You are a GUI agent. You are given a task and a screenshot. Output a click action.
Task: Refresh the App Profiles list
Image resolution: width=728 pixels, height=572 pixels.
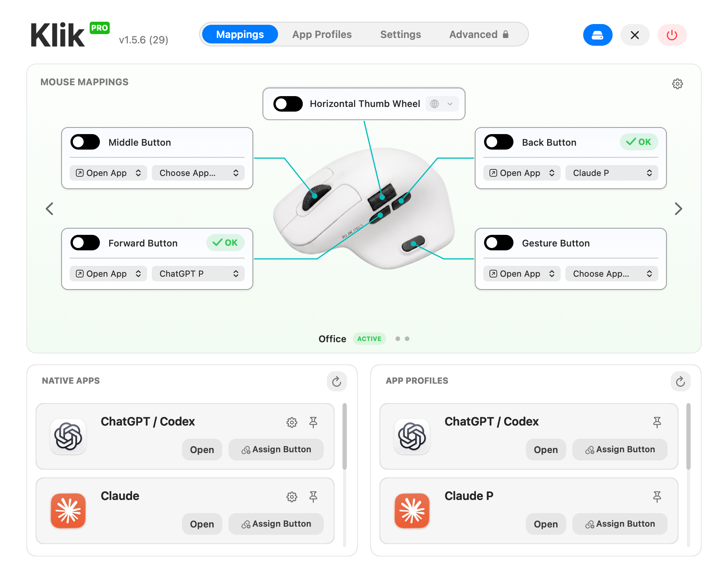[680, 382]
